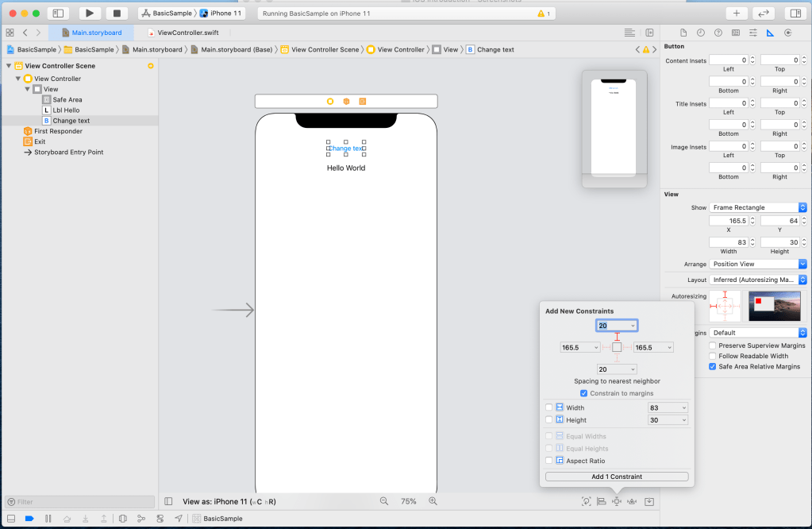Open the Show Frame Rectangle dropdown
The width and height of the screenshot is (812, 529).
click(759, 207)
